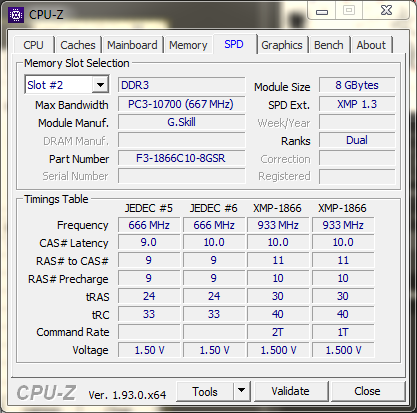The height and width of the screenshot is (413, 417).
Task: Open the Graphics tab
Action: pyautogui.click(x=282, y=45)
